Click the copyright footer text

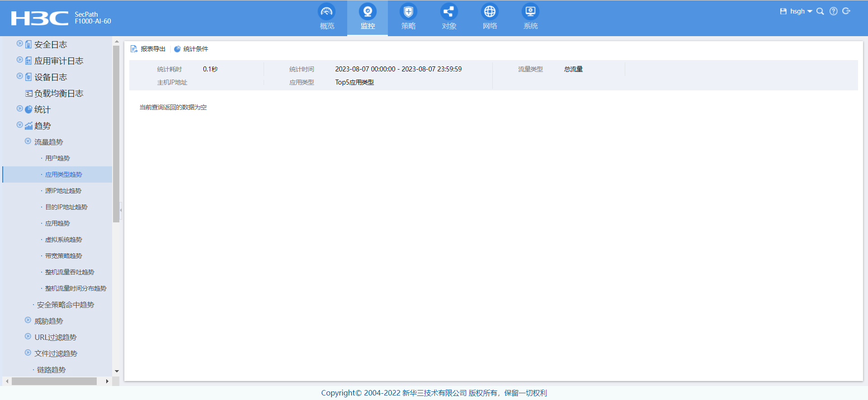[434, 393]
